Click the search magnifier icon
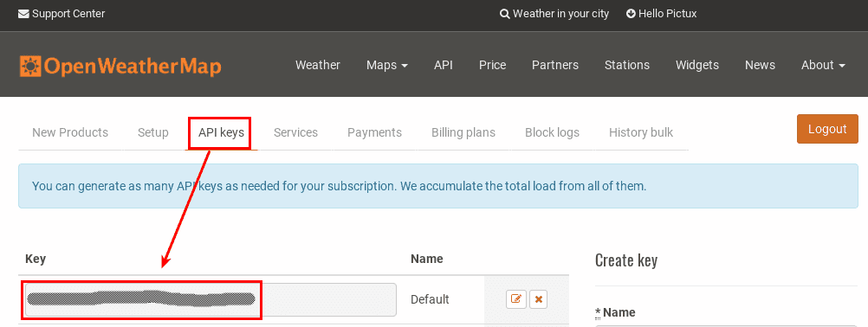 point(504,14)
